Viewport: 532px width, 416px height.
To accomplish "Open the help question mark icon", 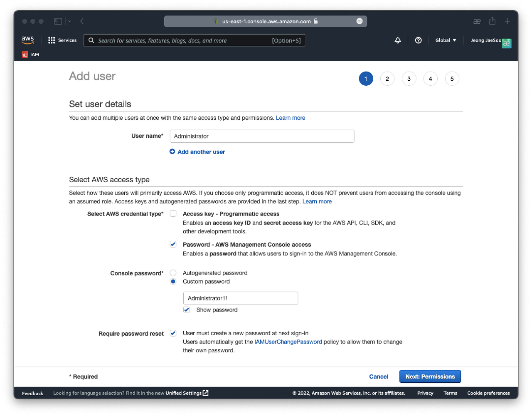I will pyautogui.click(x=419, y=40).
